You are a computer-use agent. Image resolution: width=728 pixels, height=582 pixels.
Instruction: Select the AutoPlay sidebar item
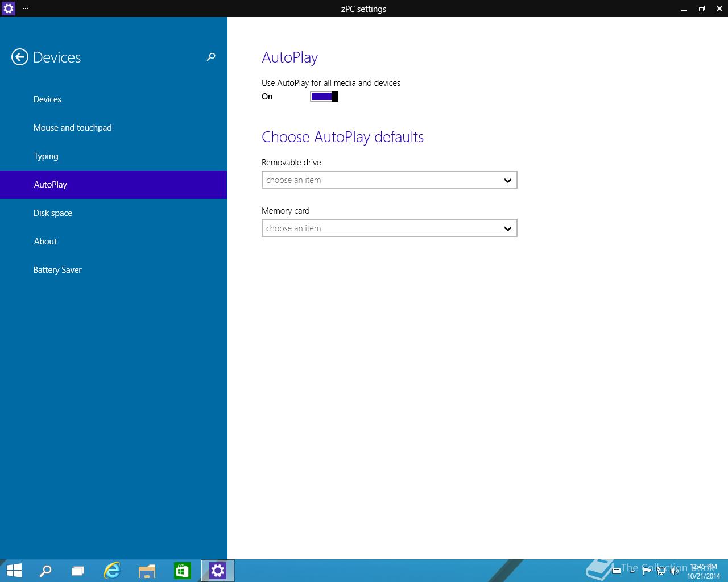coord(114,185)
